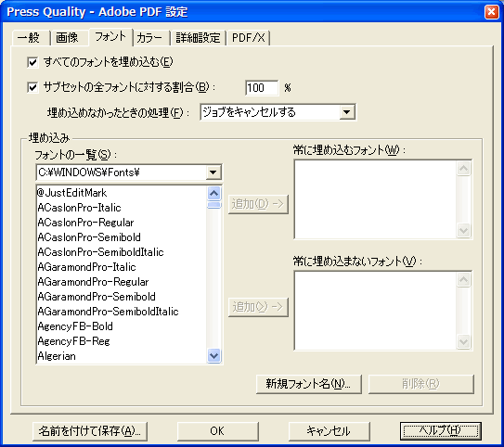Uncheck すべてのフォントを埋め込む checkbox
This screenshot has width=504, height=447.
tap(32, 62)
